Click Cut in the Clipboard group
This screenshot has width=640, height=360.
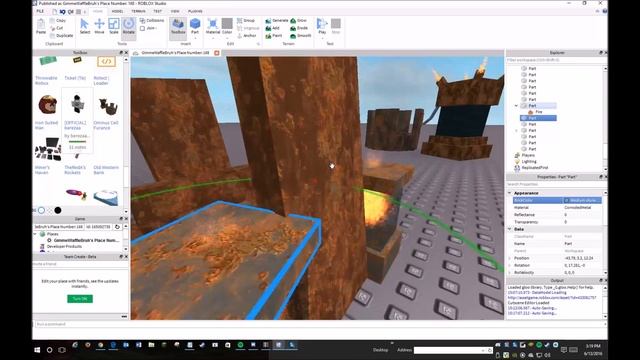pos(57,28)
